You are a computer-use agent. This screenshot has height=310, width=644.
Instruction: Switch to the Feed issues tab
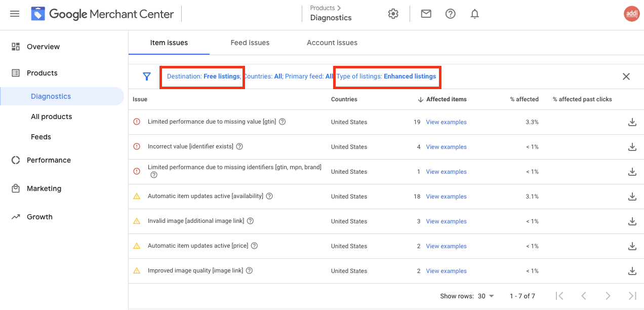(250, 43)
